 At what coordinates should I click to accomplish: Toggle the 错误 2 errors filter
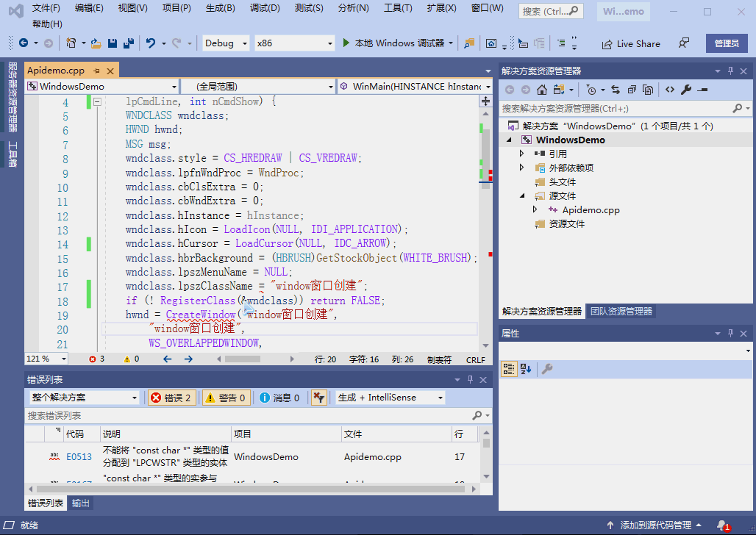pos(171,398)
